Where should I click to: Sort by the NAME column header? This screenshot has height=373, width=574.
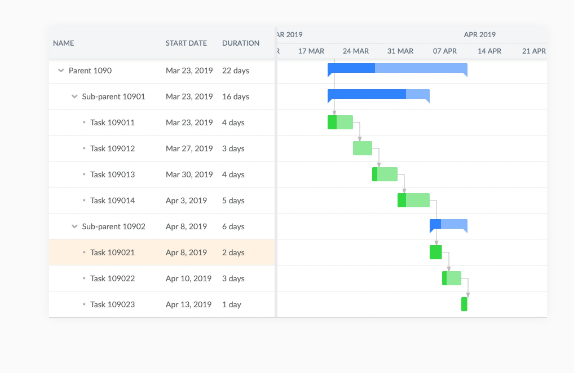coord(63,43)
